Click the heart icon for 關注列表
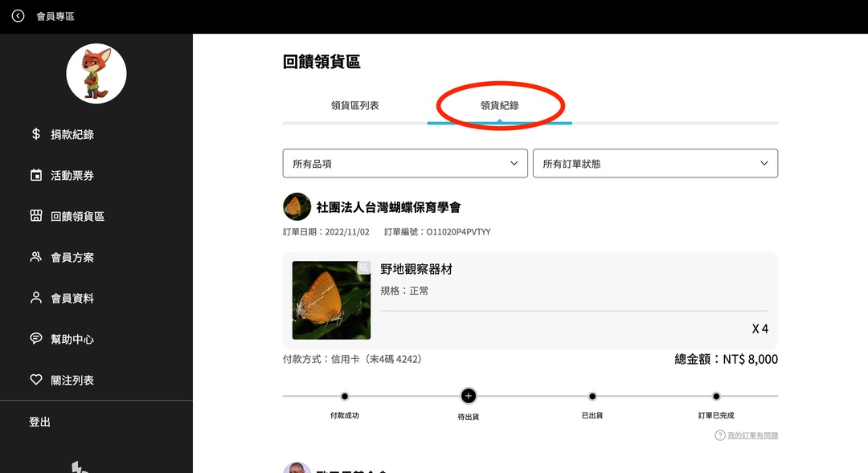 [x=36, y=380]
